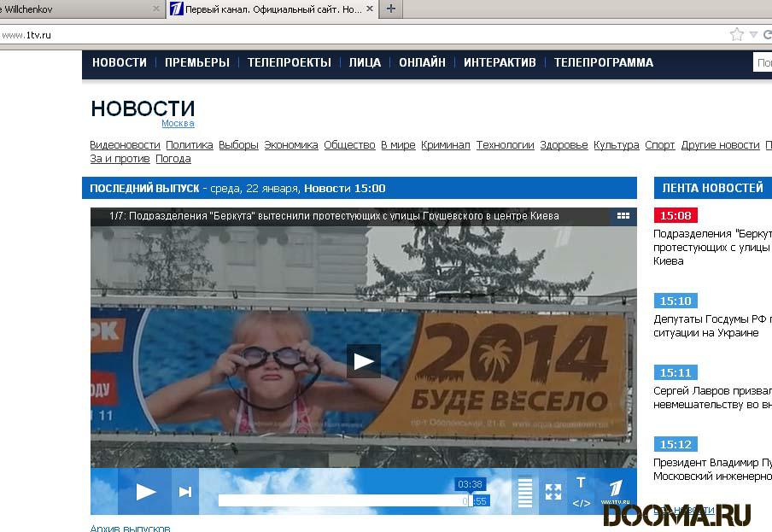772x532 pixels.
Task: Expand the address bar history dropdown arrow
Action: (753, 35)
